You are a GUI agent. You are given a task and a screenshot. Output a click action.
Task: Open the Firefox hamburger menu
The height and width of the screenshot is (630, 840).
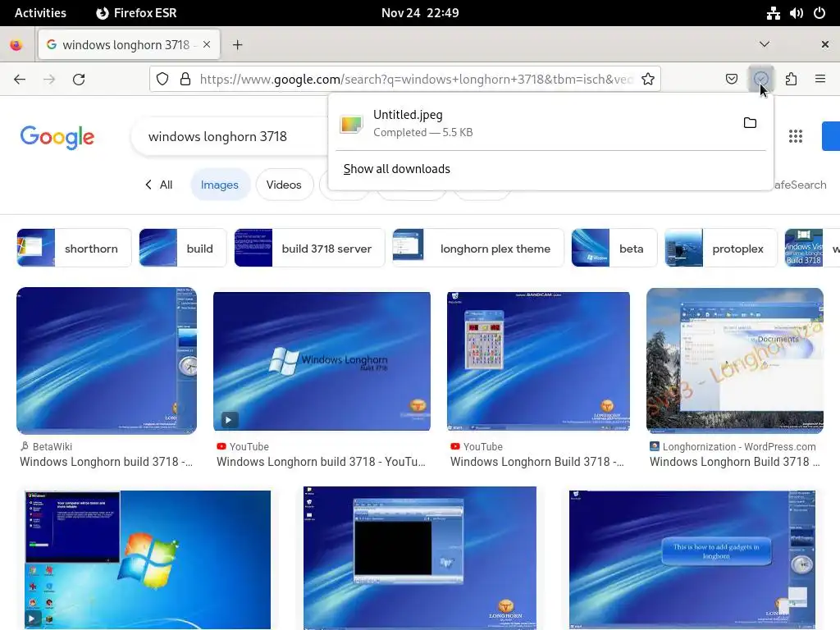click(820, 80)
